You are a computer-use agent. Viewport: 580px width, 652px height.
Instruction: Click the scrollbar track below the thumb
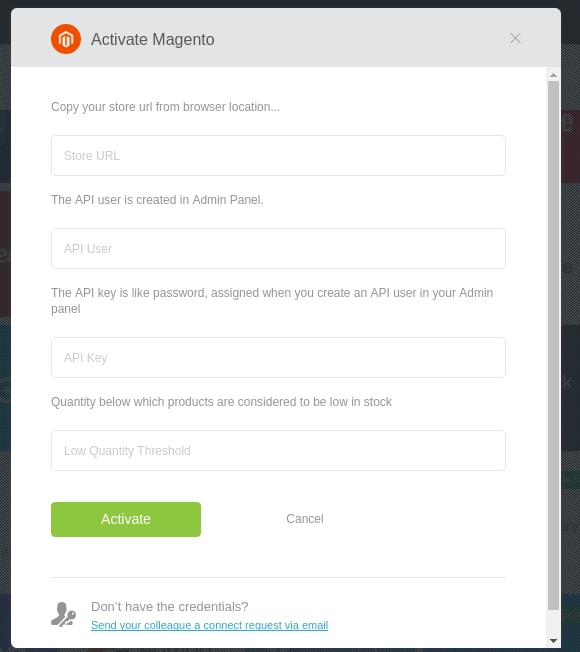click(553, 623)
